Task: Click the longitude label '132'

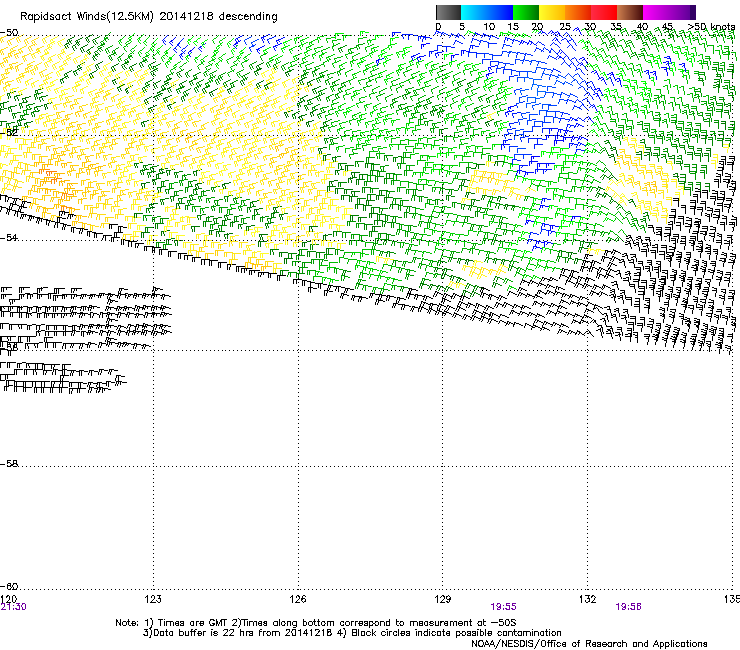Action: point(587,599)
